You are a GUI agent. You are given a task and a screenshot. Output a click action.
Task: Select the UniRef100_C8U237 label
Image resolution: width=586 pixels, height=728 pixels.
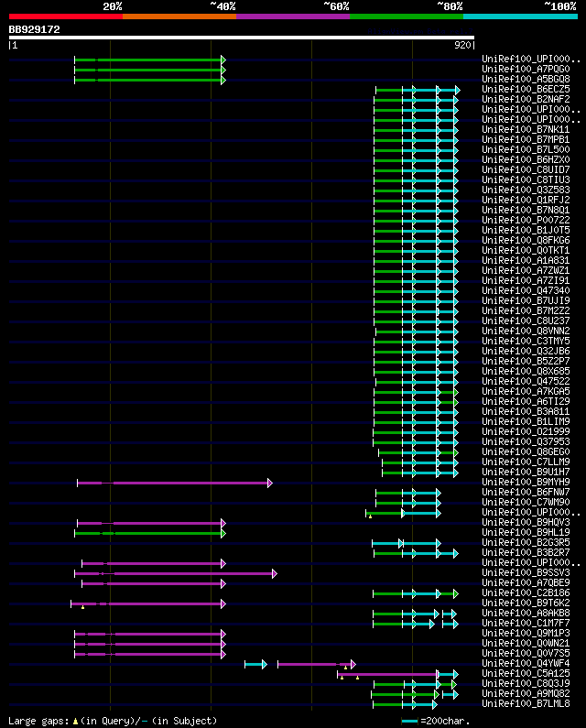click(526, 321)
